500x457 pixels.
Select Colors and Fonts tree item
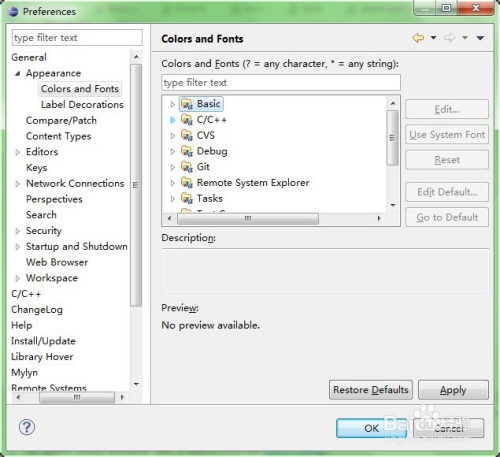point(80,89)
